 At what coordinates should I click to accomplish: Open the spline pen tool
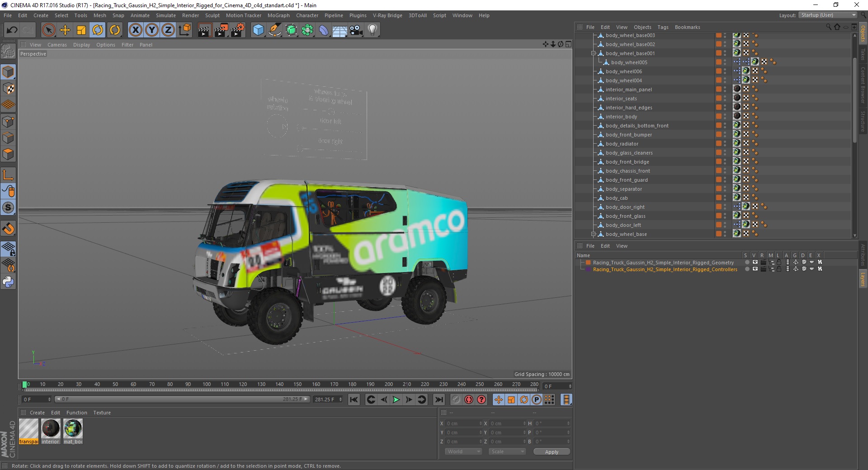[275, 30]
